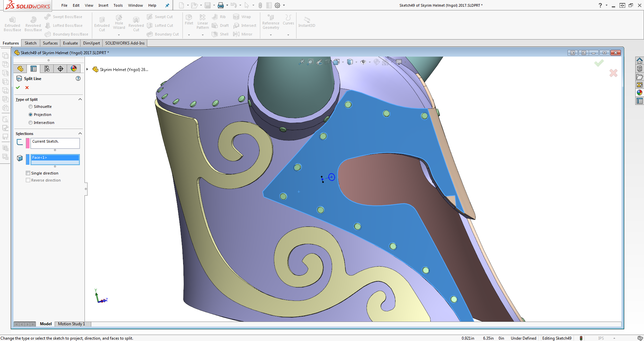This screenshot has width=644, height=341.
Task: Open the ConfigurationManager tab icon
Action: [x=47, y=69]
